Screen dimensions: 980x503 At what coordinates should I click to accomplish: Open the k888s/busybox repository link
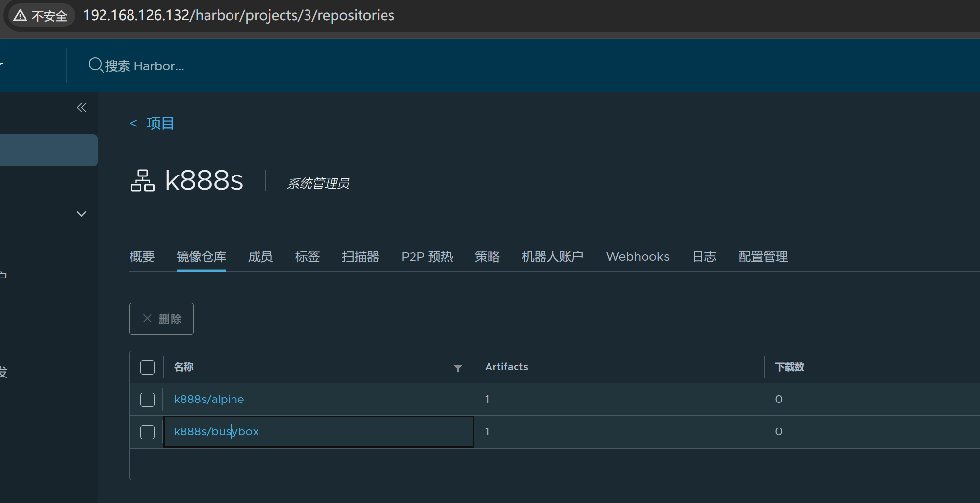click(216, 432)
